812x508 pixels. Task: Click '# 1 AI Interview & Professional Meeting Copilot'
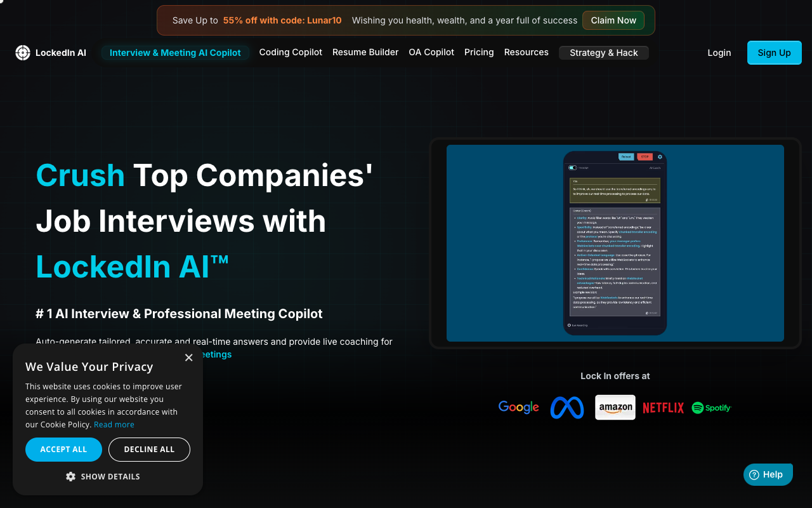(179, 314)
